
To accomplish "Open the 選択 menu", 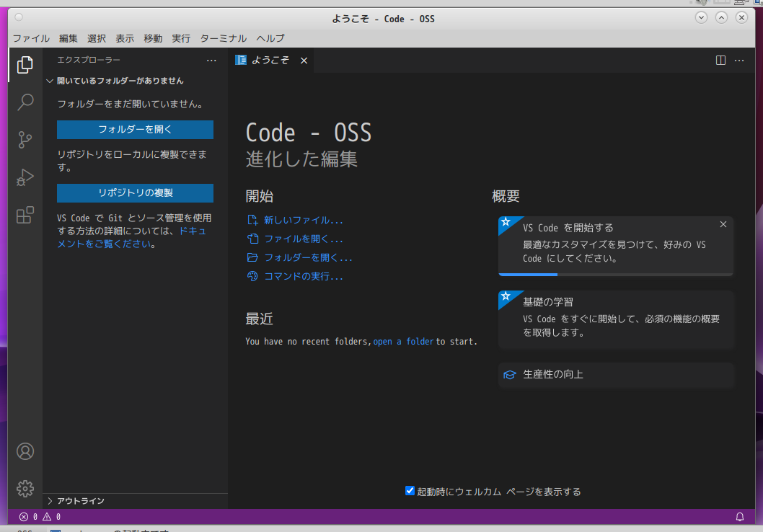I will click(x=97, y=38).
